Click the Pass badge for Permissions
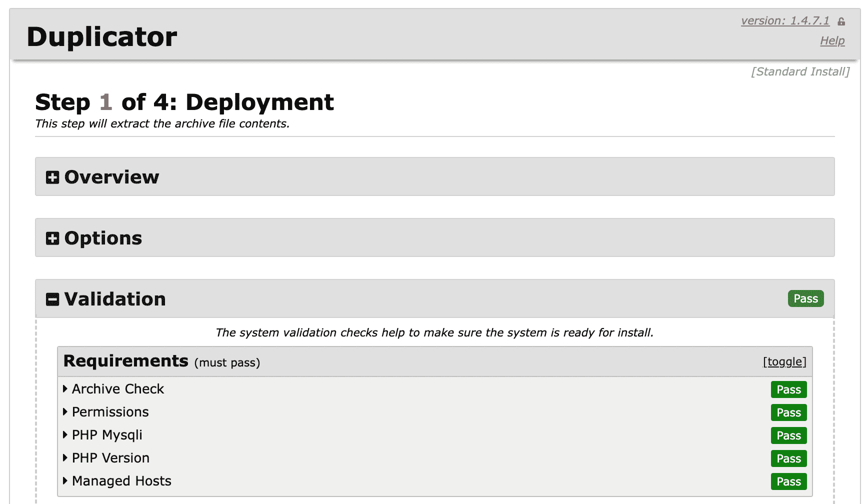Image resolution: width=862 pixels, height=504 pixels. (788, 412)
